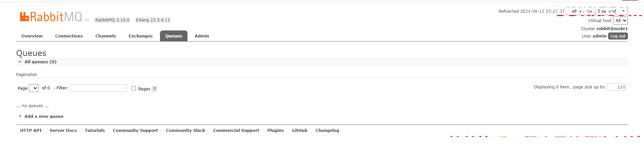Open the refresh interval dropdown
This screenshot has width=644, height=150.
(x=597, y=11)
